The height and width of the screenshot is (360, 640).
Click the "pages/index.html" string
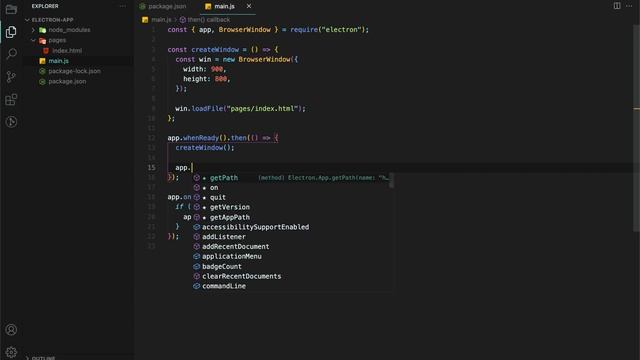click(262, 109)
